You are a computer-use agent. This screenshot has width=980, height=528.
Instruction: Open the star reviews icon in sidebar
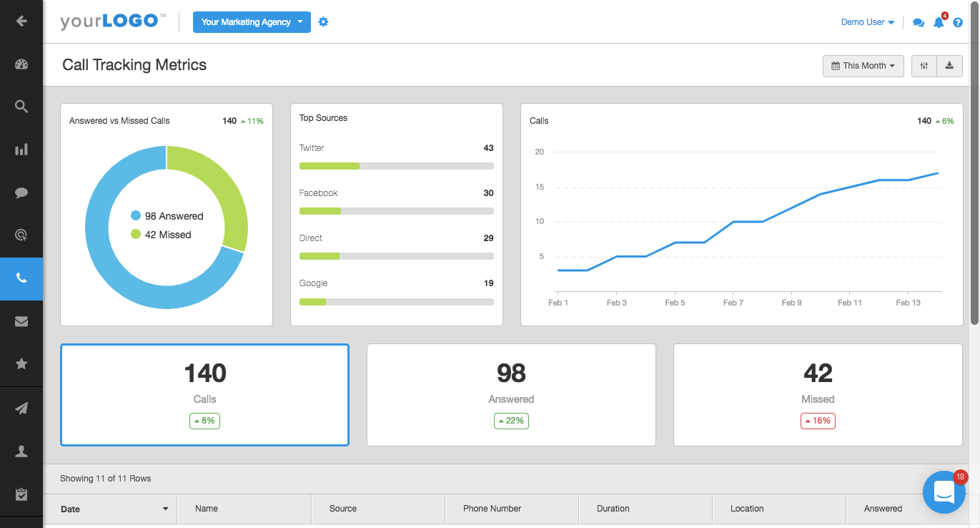(x=21, y=364)
